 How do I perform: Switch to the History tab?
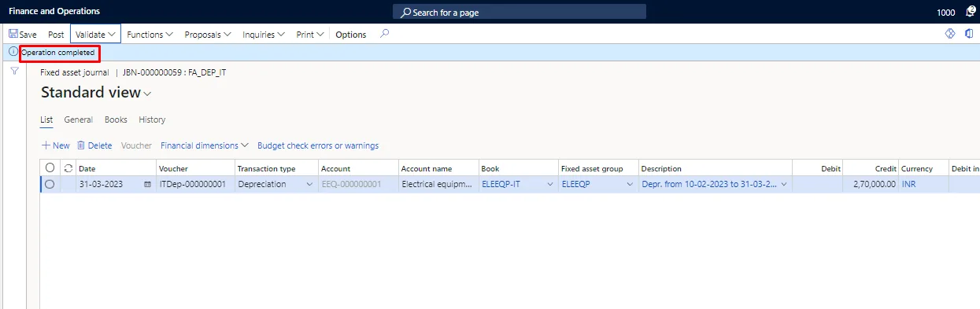152,120
